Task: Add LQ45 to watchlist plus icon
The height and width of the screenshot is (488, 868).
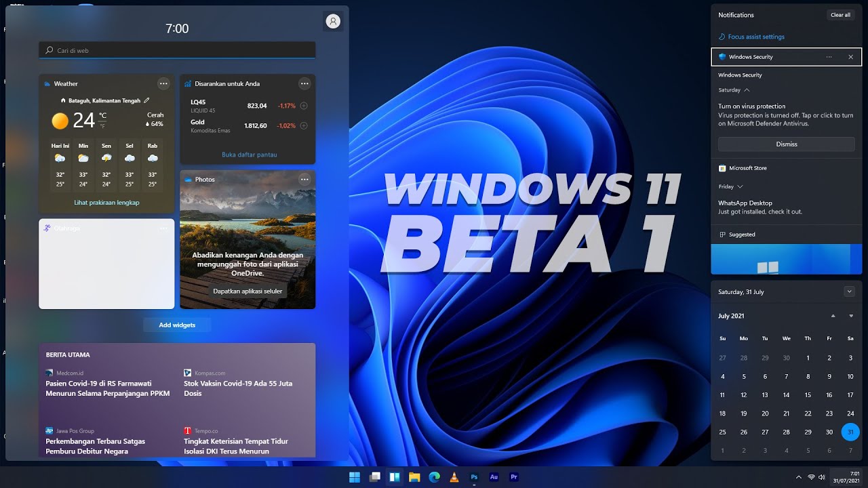Action: click(303, 106)
